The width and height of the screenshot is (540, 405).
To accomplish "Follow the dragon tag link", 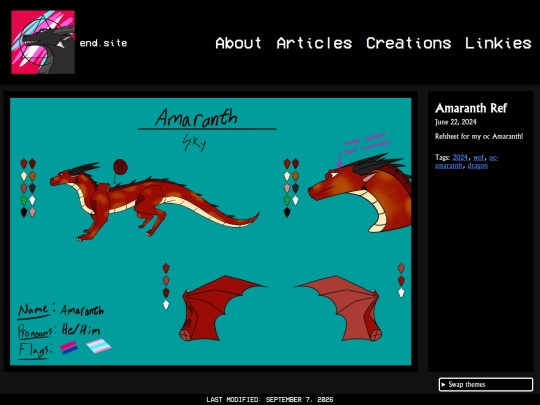I will pyautogui.click(x=478, y=165).
